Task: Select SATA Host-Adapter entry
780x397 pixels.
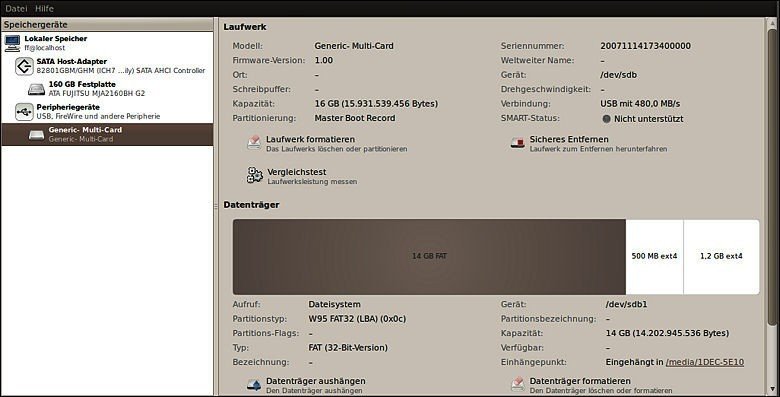Action: click(107, 66)
